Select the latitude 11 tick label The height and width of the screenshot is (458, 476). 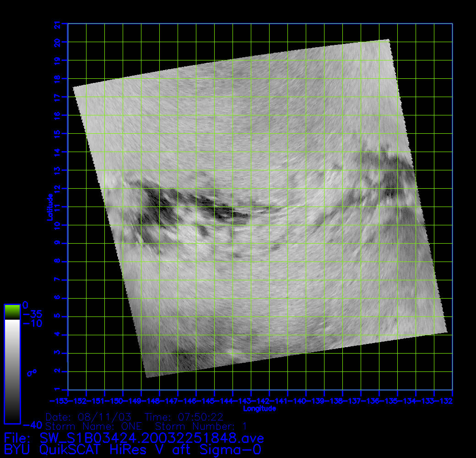(57, 207)
